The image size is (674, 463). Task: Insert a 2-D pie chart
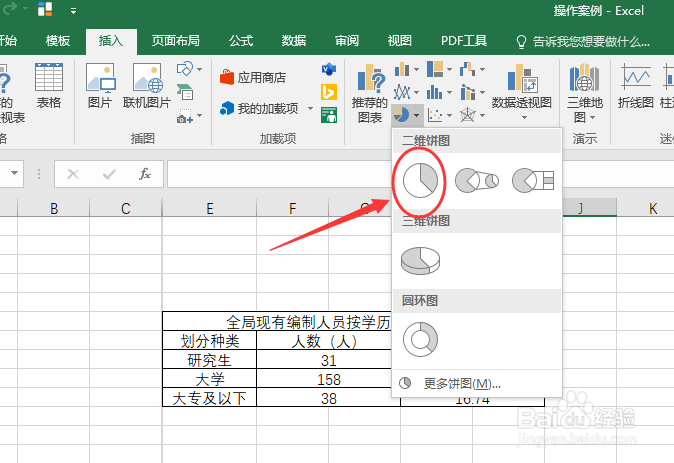pyautogui.click(x=420, y=181)
